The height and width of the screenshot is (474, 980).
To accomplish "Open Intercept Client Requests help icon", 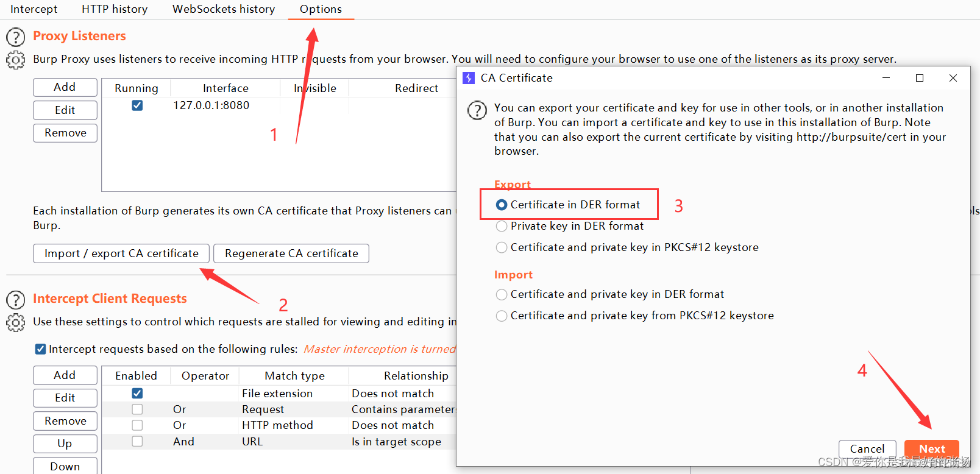I will (x=16, y=300).
